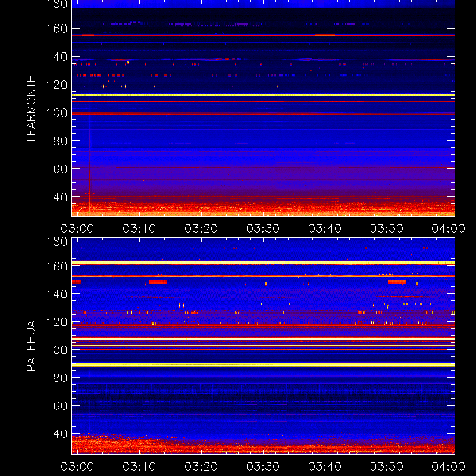Click the 04:00 time label below Palehua plot

[x=449, y=466]
